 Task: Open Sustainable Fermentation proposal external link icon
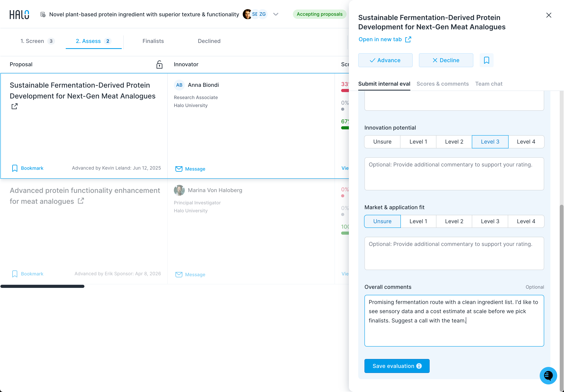pyautogui.click(x=15, y=106)
